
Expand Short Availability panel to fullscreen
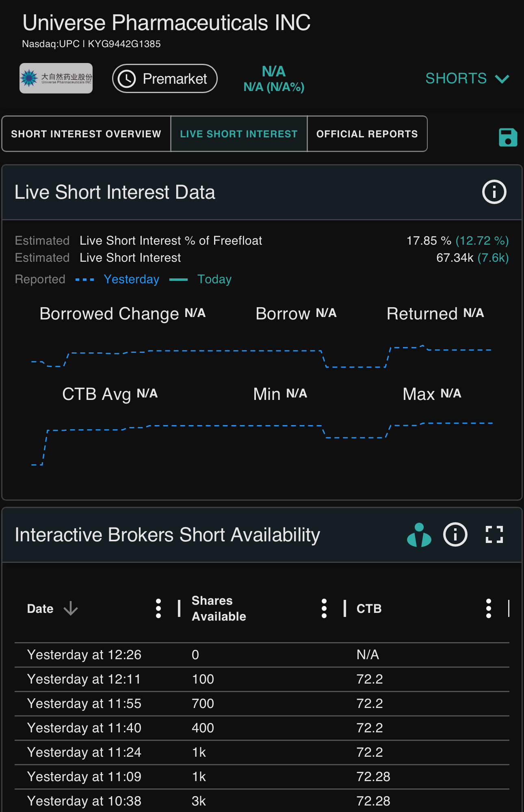494,534
